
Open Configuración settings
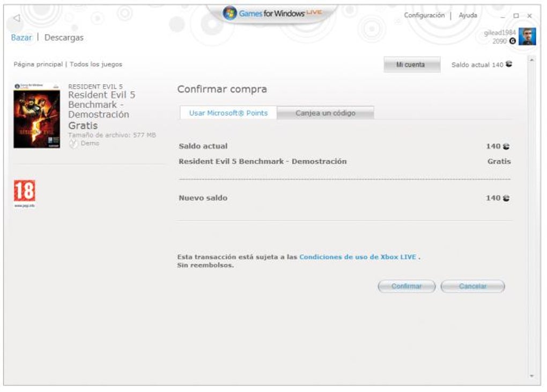[x=424, y=16]
